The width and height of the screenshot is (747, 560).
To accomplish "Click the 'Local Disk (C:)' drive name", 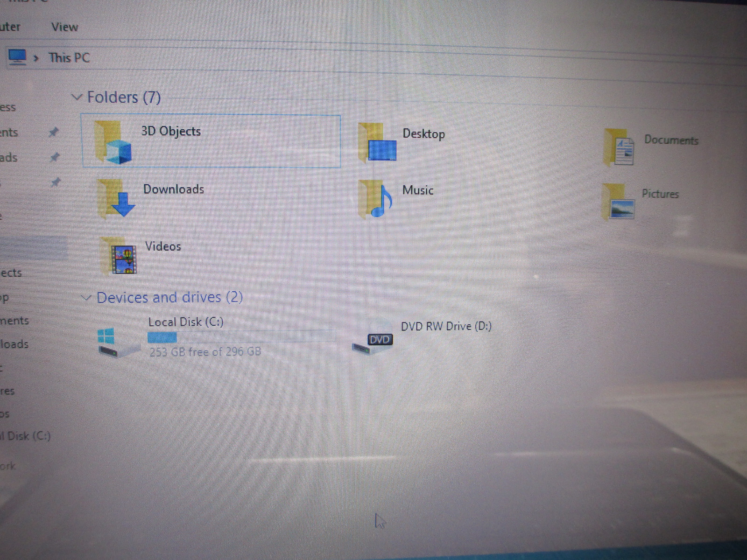I will (186, 322).
